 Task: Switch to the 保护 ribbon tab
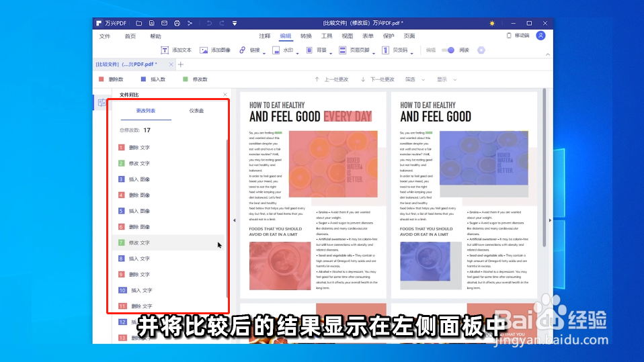click(x=389, y=36)
